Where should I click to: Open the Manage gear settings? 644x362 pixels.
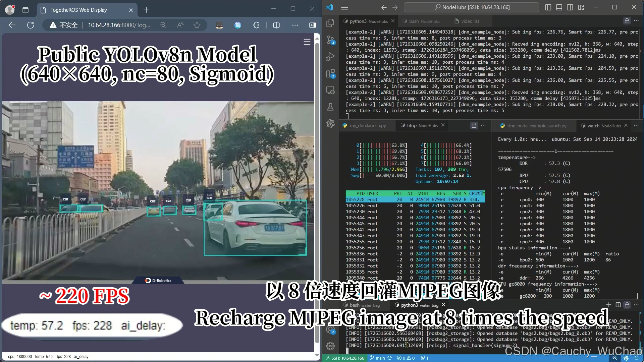click(330, 346)
